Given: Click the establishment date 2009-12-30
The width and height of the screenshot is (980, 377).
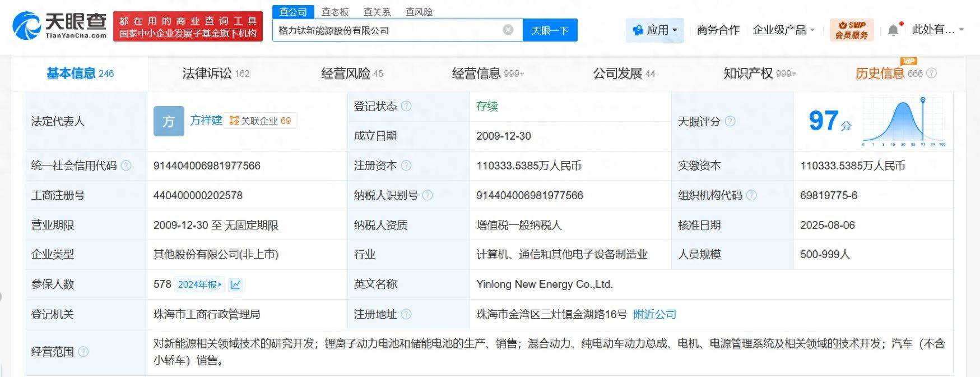Looking at the screenshot, I should 504,136.
